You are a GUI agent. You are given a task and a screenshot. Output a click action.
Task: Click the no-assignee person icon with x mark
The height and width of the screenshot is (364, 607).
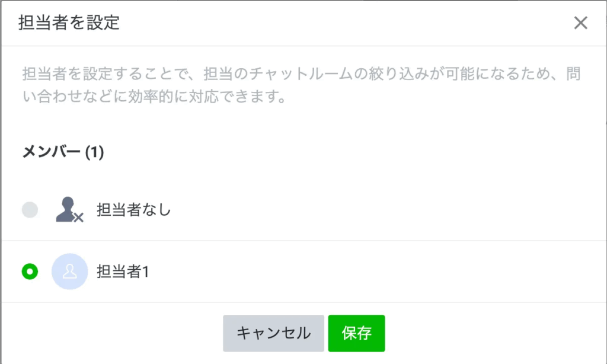(69, 210)
